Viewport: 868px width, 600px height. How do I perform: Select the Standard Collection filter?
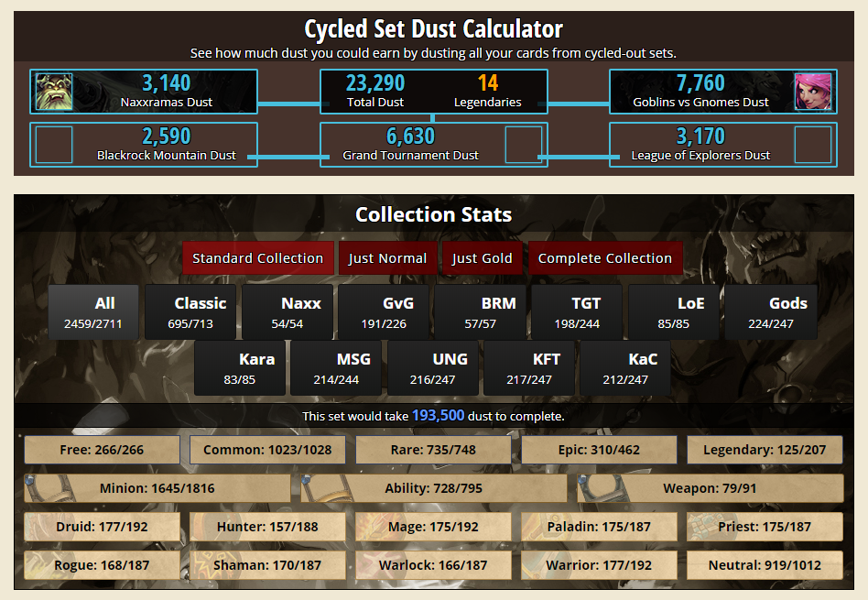(x=258, y=258)
